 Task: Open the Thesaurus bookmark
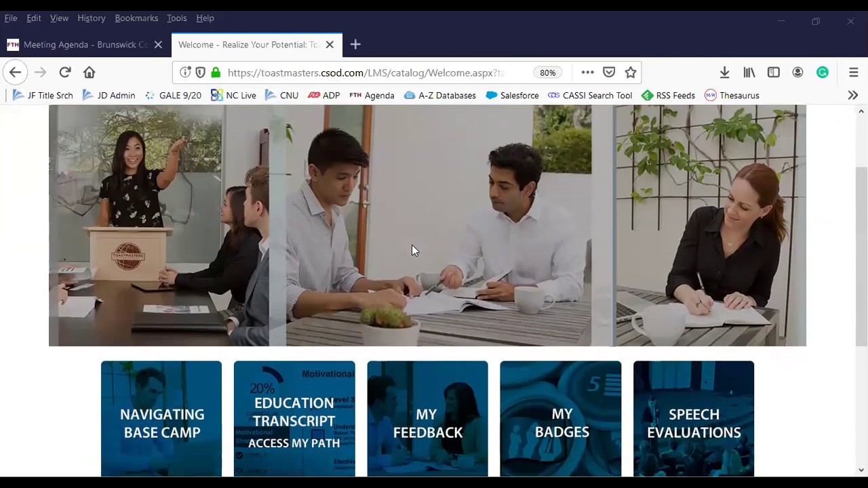732,96
